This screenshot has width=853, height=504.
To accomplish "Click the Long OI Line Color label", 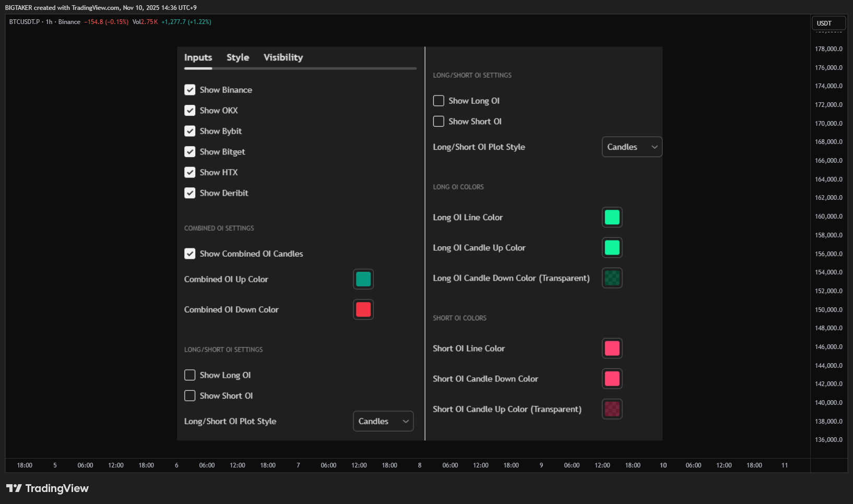I will [x=468, y=217].
